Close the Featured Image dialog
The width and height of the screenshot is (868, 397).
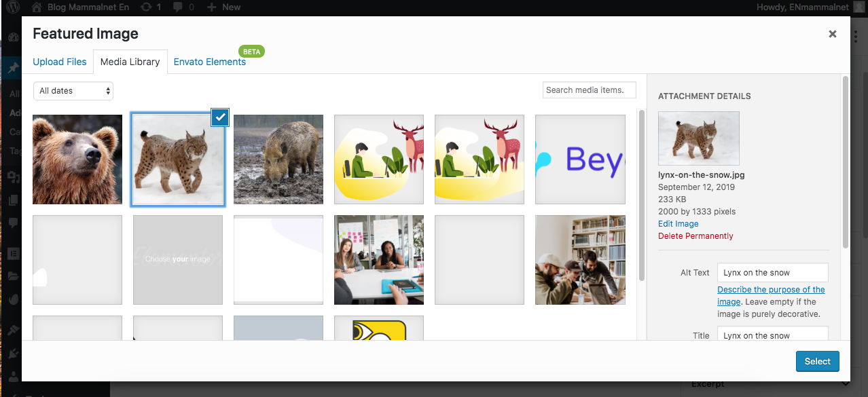click(x=832, y=34)
